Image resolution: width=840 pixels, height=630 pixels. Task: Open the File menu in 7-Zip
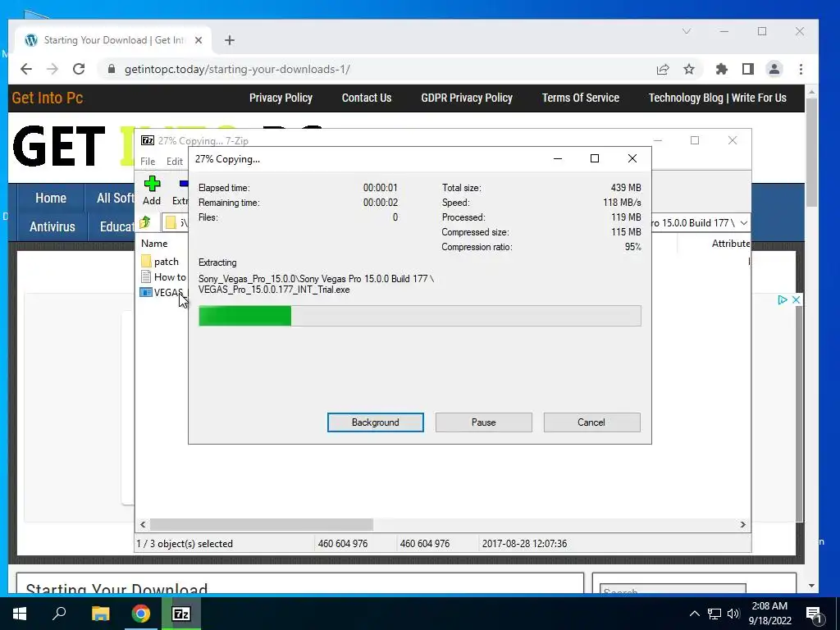coord(148,162)
